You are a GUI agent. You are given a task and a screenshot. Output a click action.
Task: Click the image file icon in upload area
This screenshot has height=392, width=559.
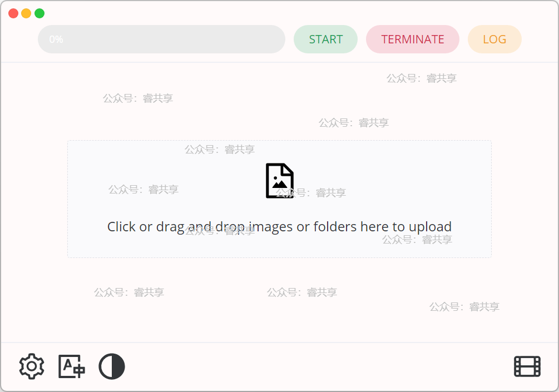280,180
